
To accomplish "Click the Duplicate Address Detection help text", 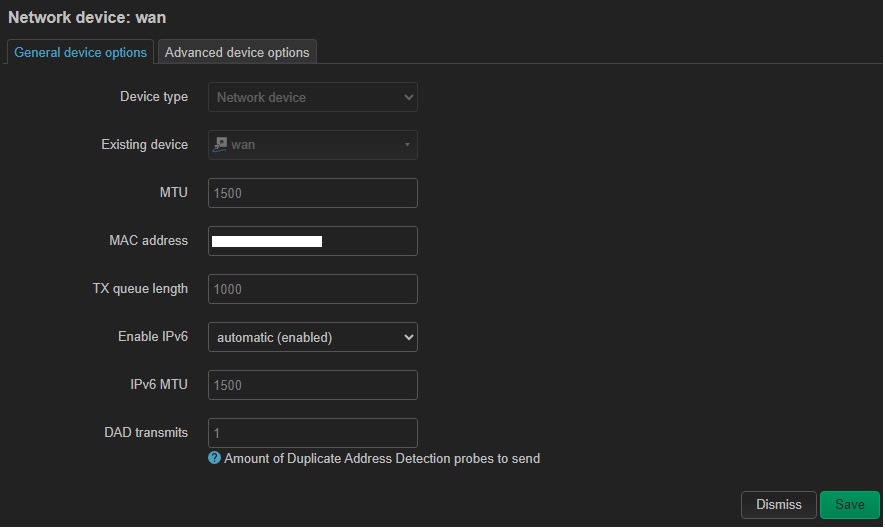I will (x=382, y=458).
